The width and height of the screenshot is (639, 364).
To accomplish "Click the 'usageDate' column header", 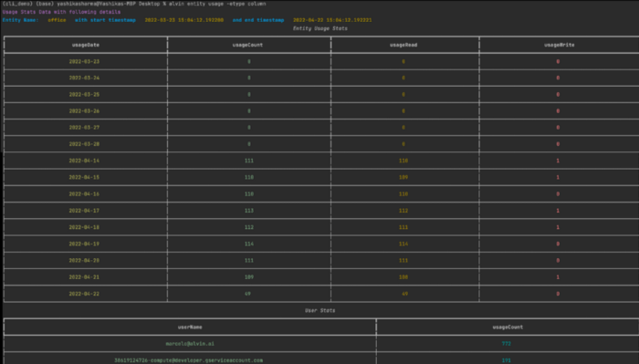I will click(x=86, y=46).
